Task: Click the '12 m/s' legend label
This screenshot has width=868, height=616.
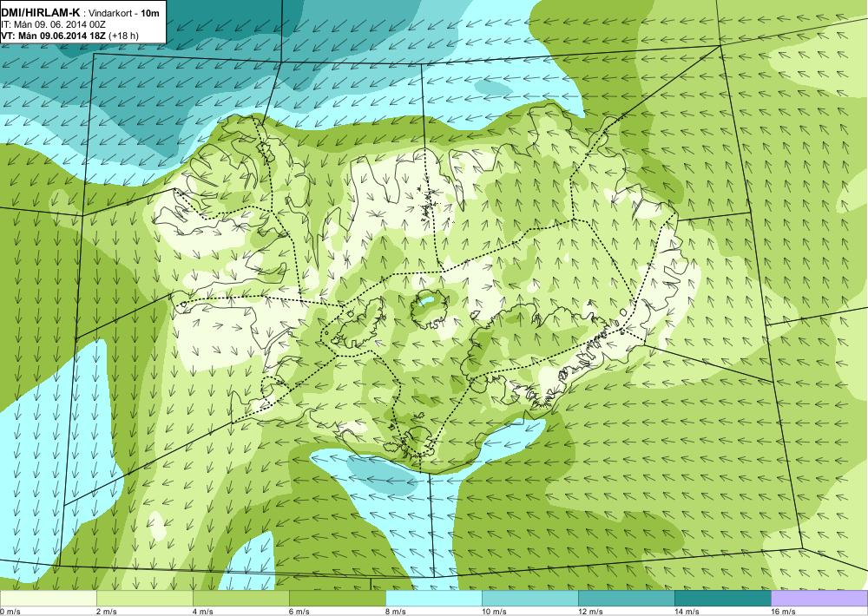Action: point(590,612)
